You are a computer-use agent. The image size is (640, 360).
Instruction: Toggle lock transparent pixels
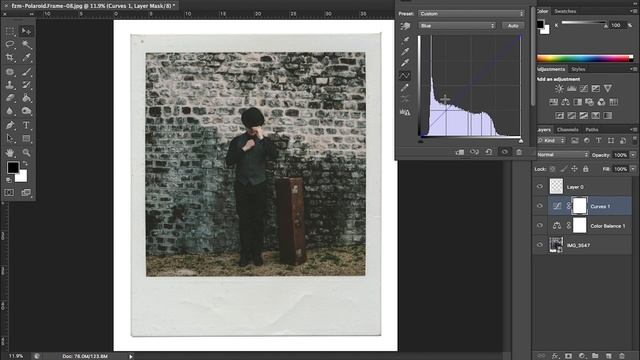552,169
